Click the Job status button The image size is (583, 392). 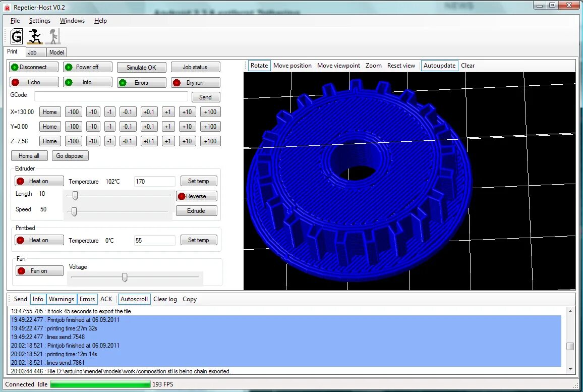coord(195,67)
